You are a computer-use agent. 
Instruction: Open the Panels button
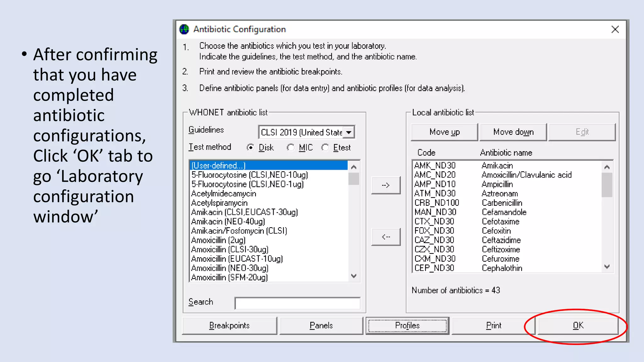pyautogui.click(x=321, y=326)
